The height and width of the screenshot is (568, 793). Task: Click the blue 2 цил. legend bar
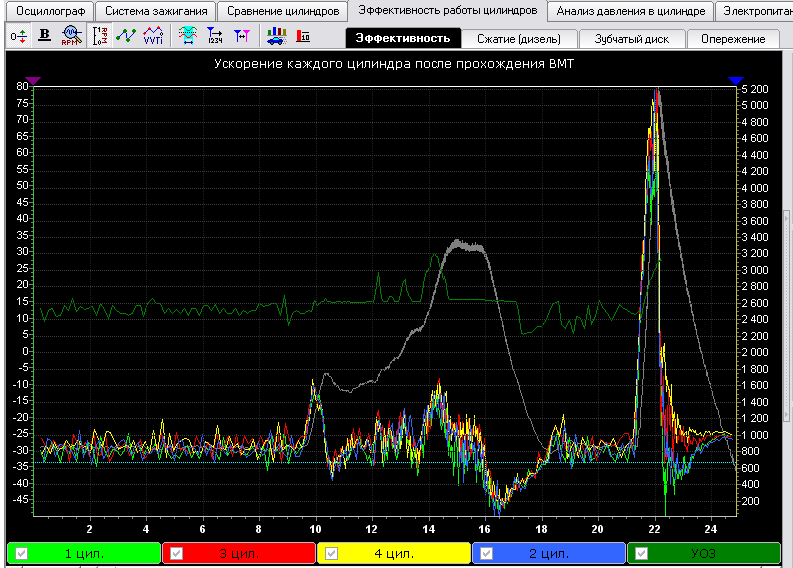coord(549,553)
